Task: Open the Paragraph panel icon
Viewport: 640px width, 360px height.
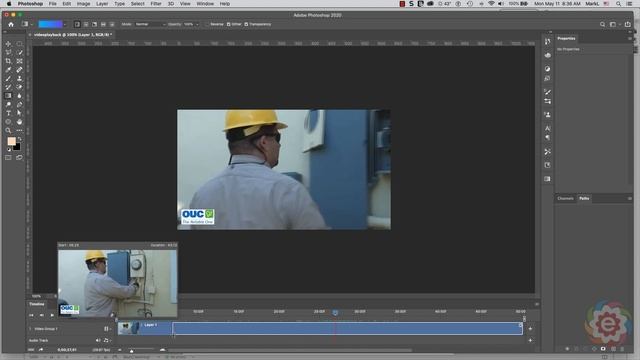Action: point(547,138)
